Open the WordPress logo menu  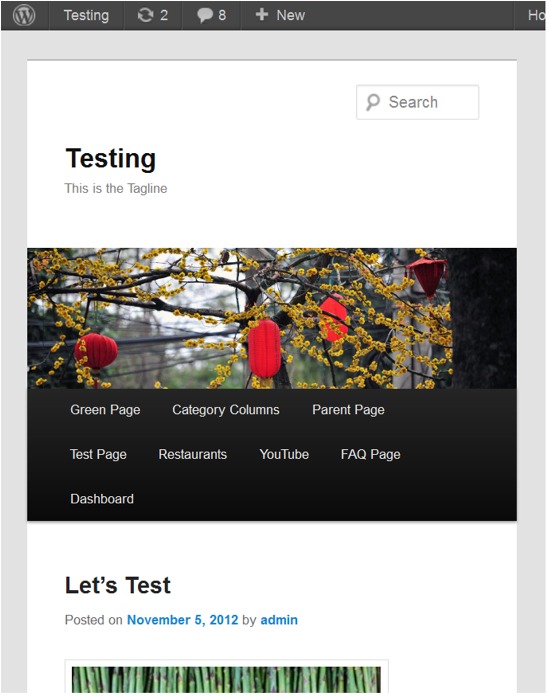tap(24, 15)
